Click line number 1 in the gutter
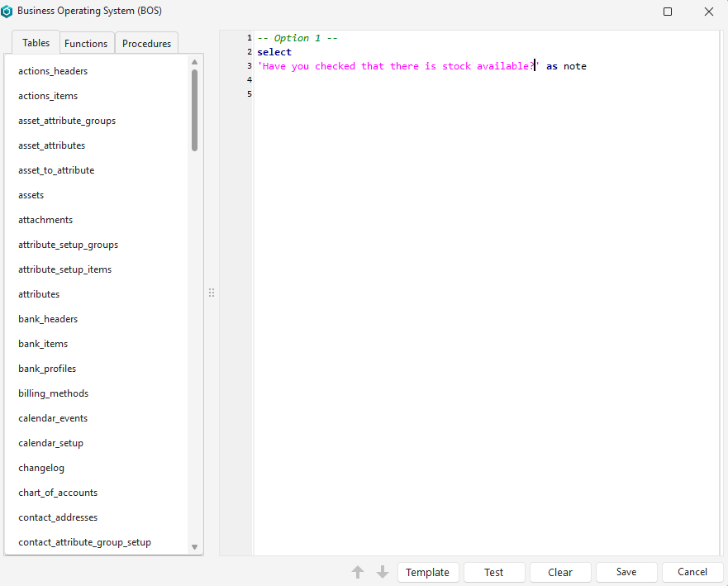This screenshot has height=586, width=728. tap(250, 38)
